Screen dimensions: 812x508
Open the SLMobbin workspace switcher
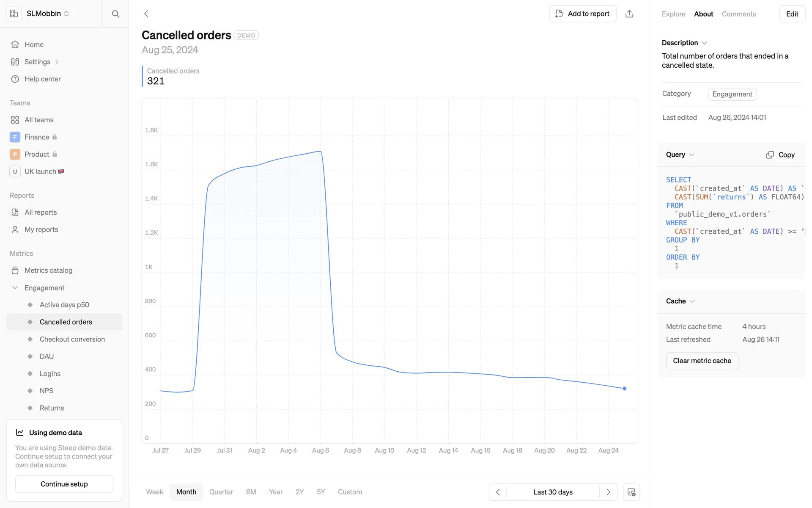tap(48, 14)
